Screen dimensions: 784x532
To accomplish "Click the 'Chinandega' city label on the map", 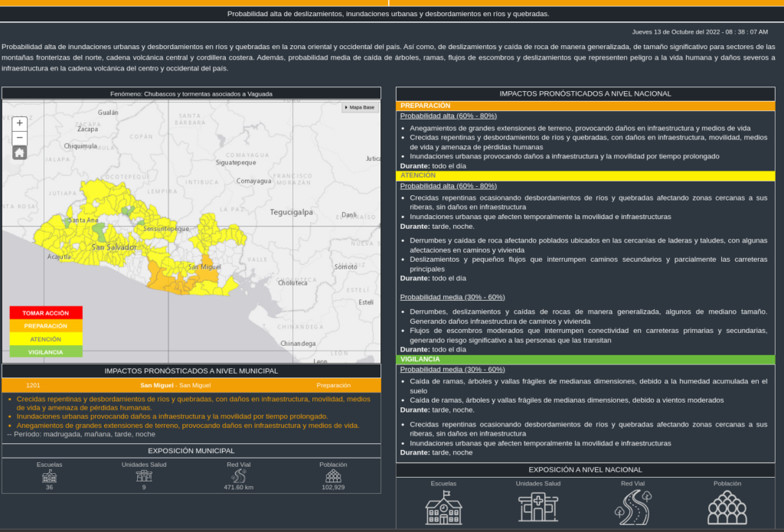I will [x=298, y=344].
